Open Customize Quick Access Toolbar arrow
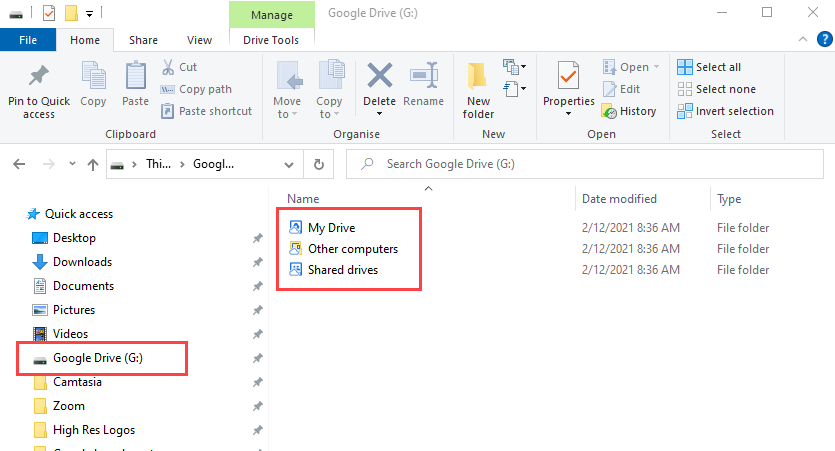 [x=89, y=13]
